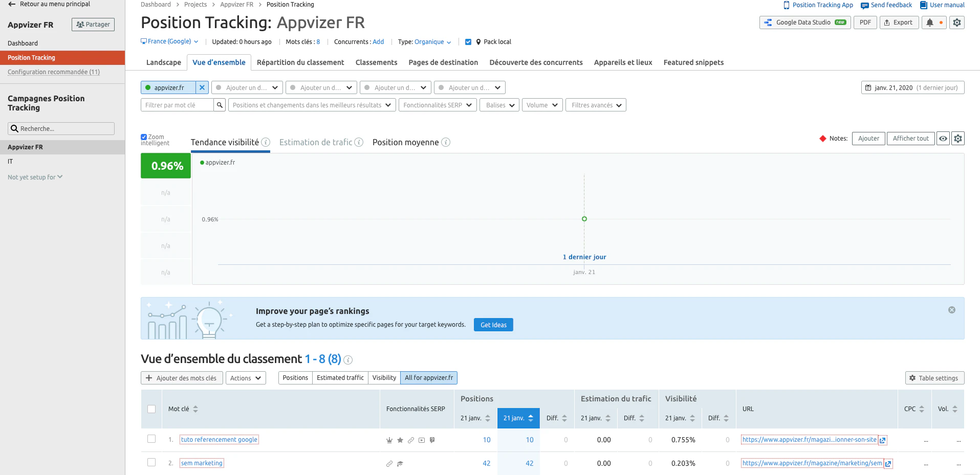Click the green chart data point for janv. 21

point(584,219)
